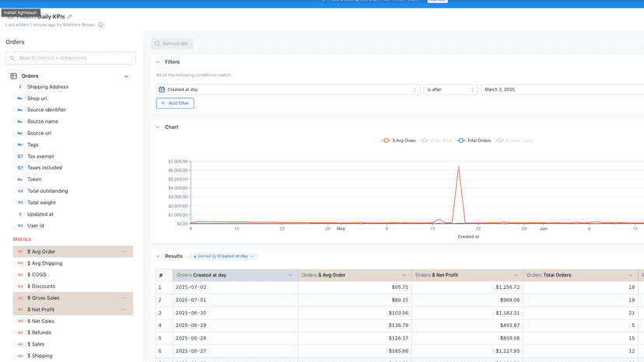Open options menu for $ Net Profit metric
The width and height of the screenshot is (644, 362).
(124, 309)
